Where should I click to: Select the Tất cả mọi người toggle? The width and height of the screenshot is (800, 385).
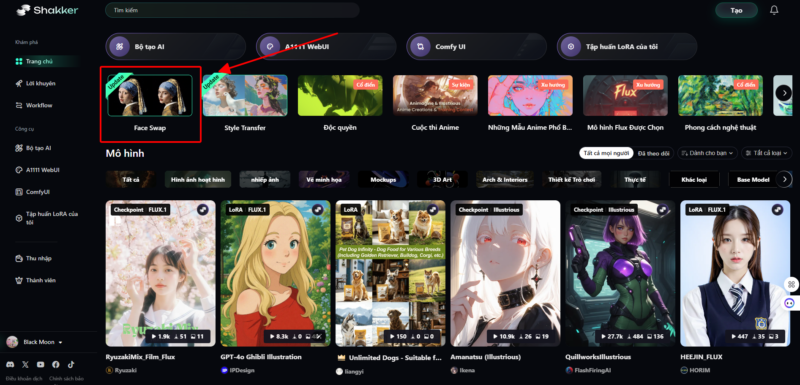pos(606,153)
